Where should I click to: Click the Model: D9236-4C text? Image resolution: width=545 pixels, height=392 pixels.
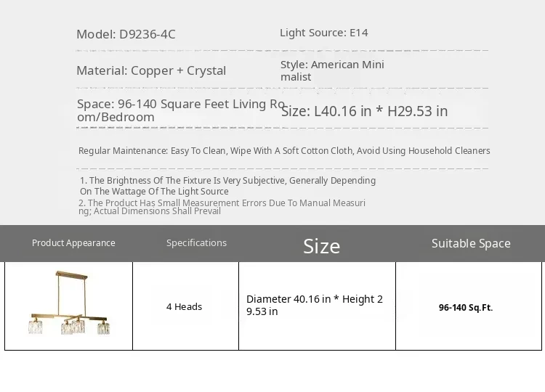126,34
